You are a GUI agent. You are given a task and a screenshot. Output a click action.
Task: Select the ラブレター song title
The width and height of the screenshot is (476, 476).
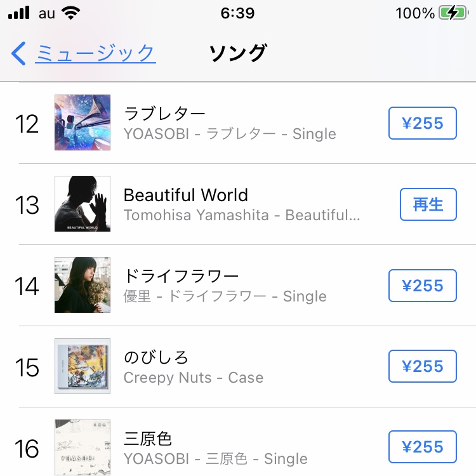(x=165, y=114)
